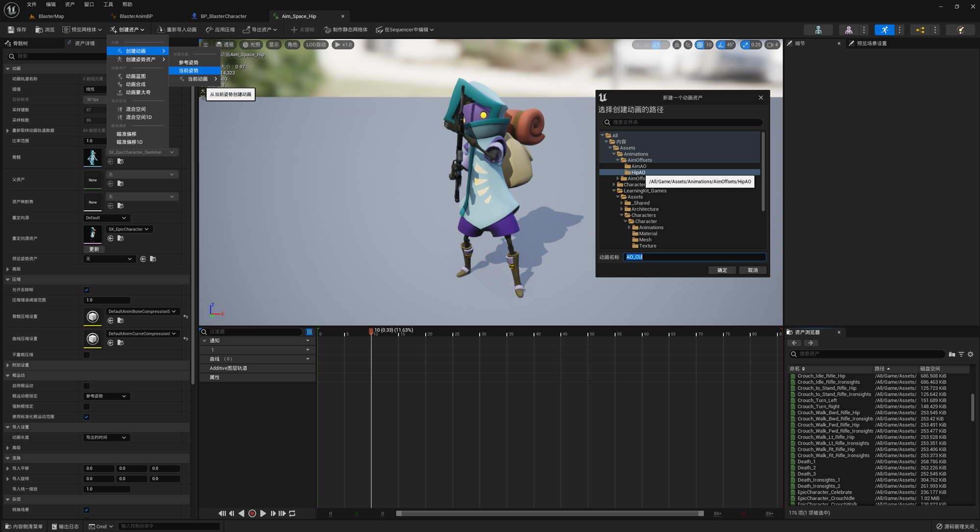Open the Interpolation dropdown showing Linear
980x532 pixels.
(95, 89)
